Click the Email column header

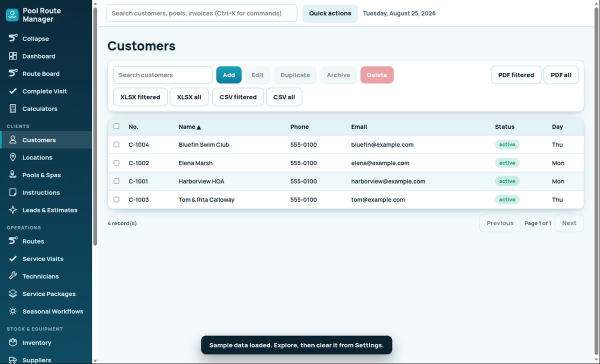click(x=359, y=127)
